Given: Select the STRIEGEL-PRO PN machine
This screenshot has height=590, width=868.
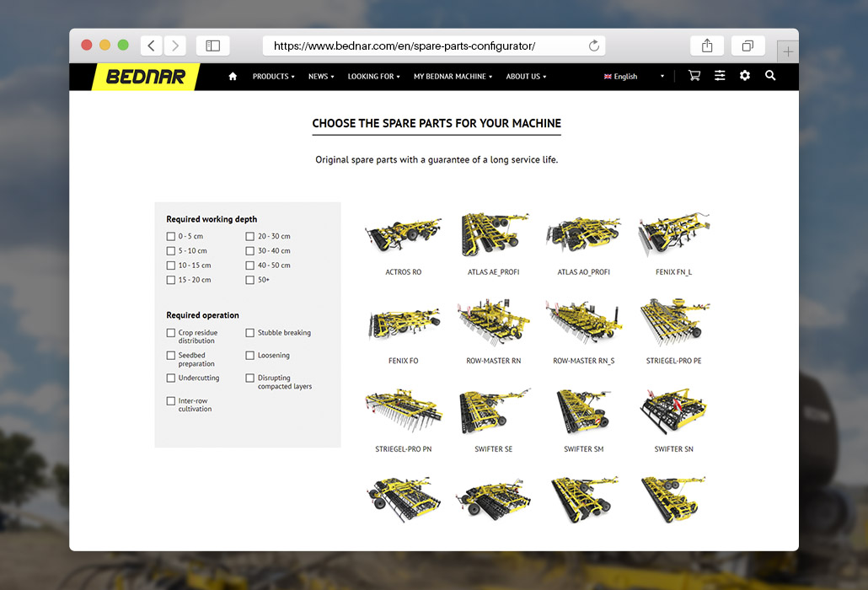Looking at the screenshot, I should pyautogui.click(x=404, y=421).
